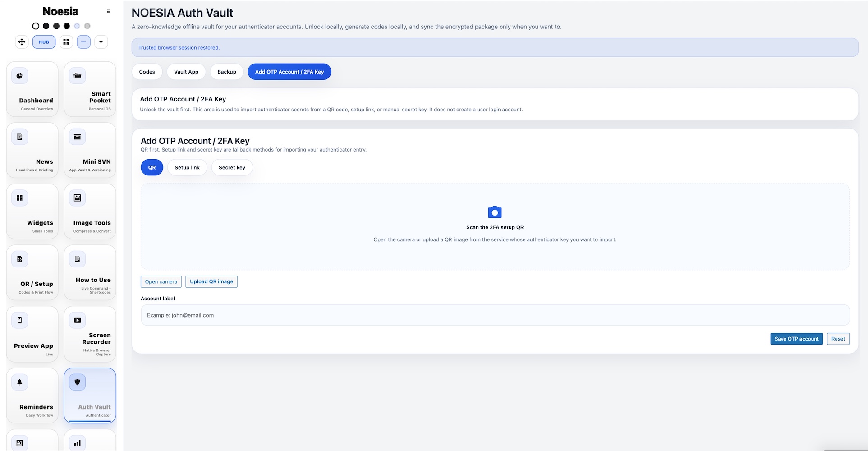
Task: Choose the white outlined theme swatch
Action: point(36,26)
